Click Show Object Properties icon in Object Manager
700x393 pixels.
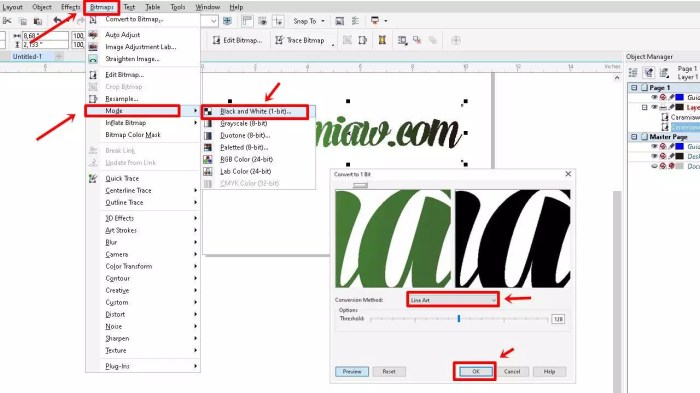[x=633, y=72]
